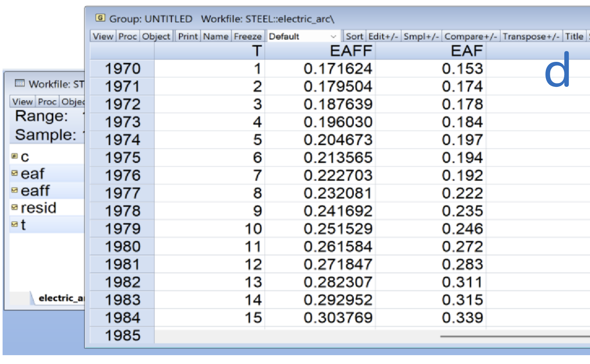
Task: Click the eaff series icon
Action: point(14,190)
